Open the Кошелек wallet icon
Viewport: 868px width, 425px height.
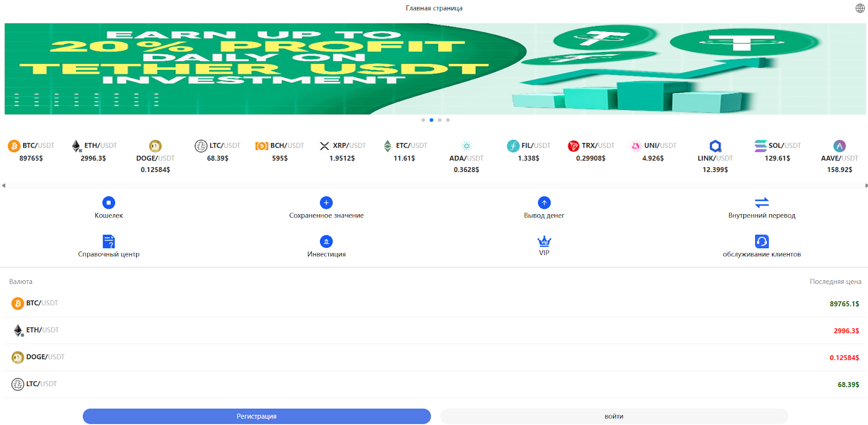point(108,203)
